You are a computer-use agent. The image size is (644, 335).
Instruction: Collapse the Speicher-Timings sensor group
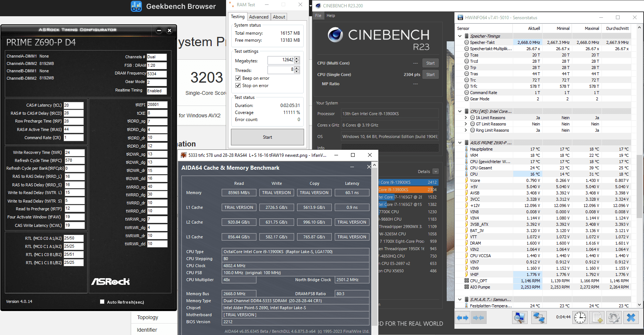pyautogui.click(x=460, y=36)
